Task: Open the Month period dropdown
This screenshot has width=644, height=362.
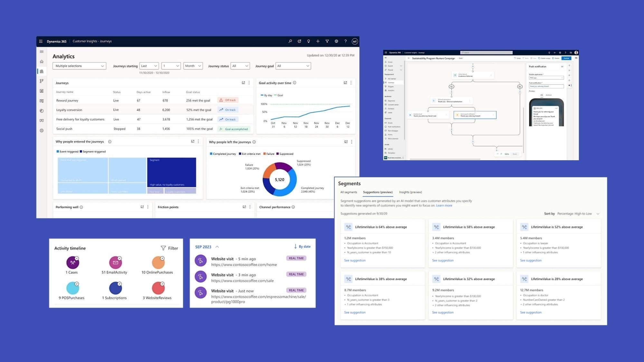Action: click(193, 66)
